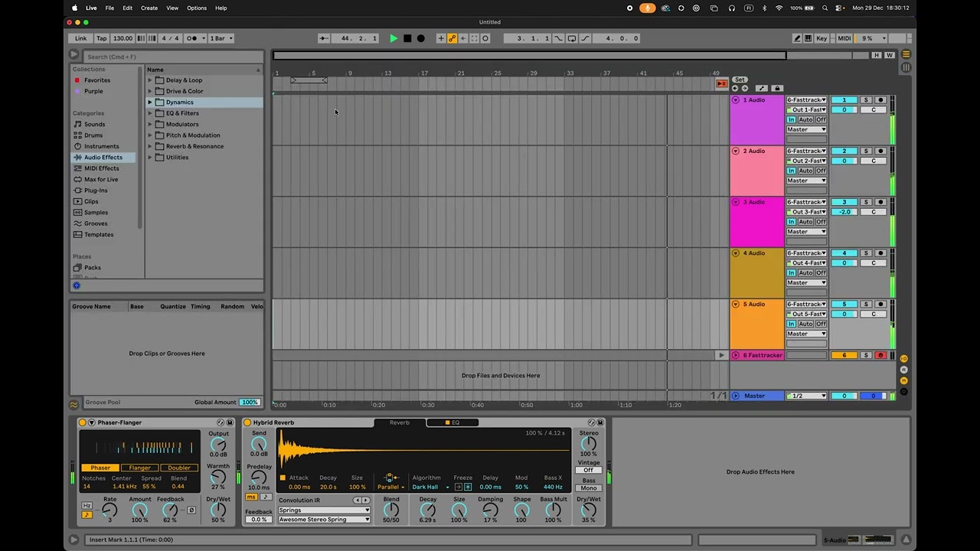Click the Stop button in transport
Viewport: 980px width, 551px height.
407,38
